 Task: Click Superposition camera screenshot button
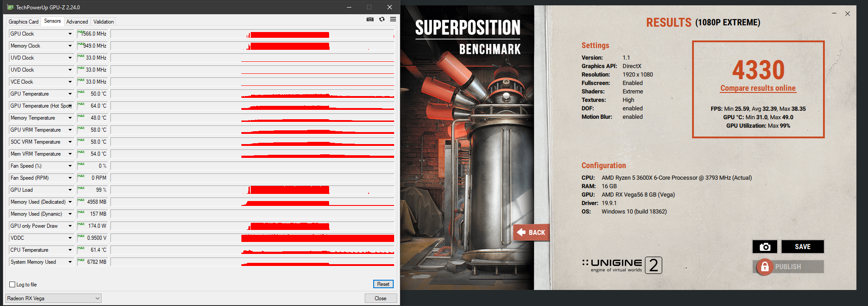point(765,246)
